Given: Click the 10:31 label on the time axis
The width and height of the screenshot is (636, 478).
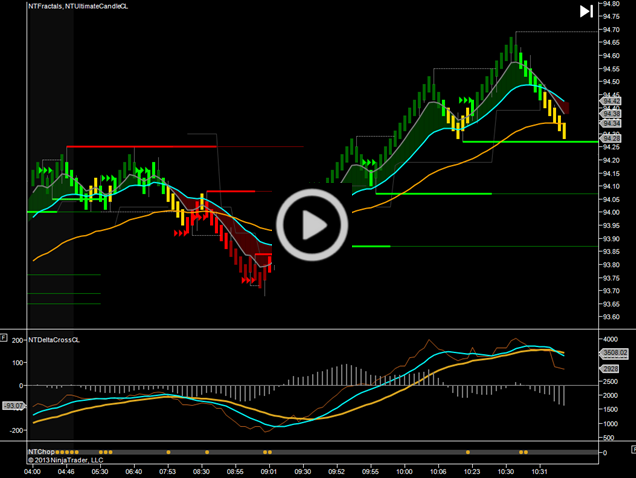Looking at the screenshot, I should (x=540, y=471).
